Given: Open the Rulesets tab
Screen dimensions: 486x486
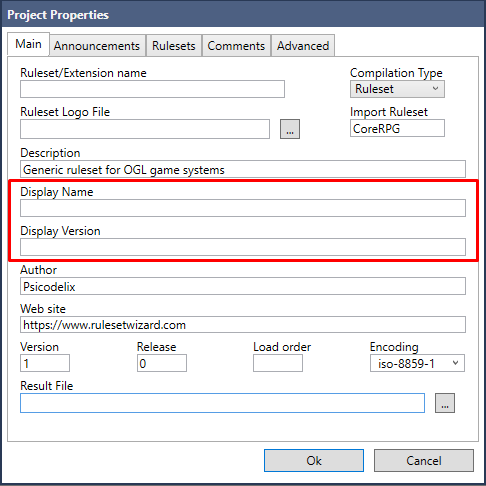Looking at the screenshot, I should (174, 46).
